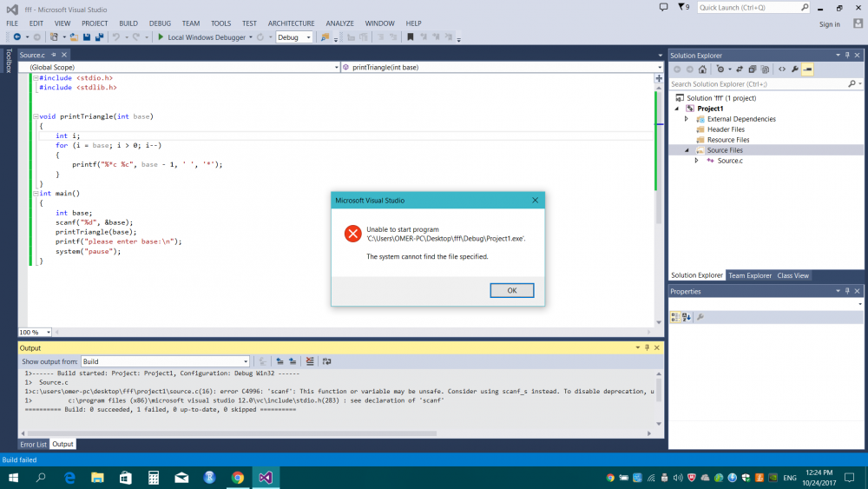This screenshot has width=868, height=489.
Task: Open Properties via the wrench icon
Action: point(795,69)
